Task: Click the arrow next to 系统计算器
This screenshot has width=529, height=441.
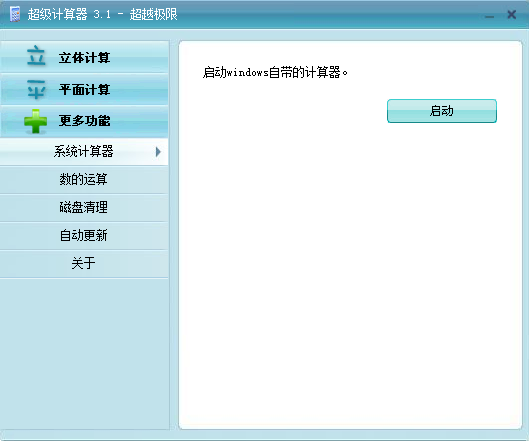Action: (158, 152)
